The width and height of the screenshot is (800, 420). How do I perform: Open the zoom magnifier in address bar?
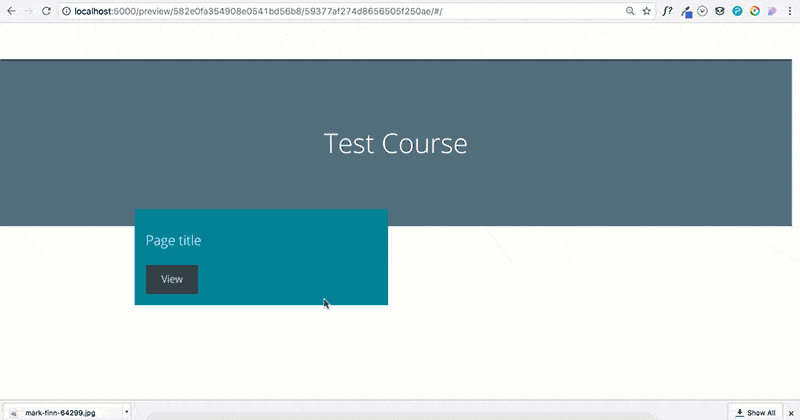(x=630, y=11)
